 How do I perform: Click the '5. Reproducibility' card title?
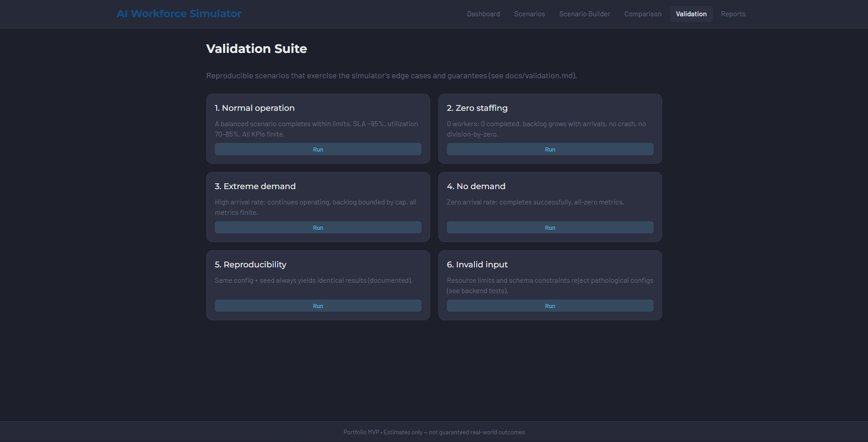pyautogui.click(x=251, y=265)
